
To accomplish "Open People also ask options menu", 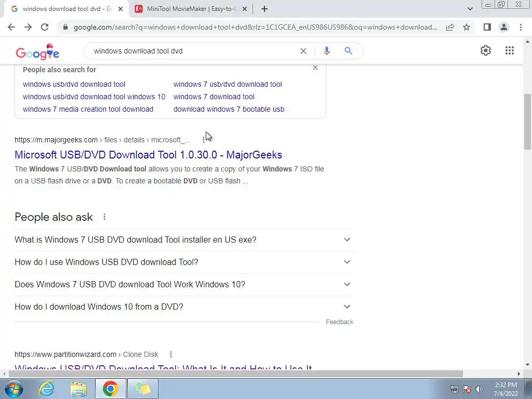I will pyautogui.click(x=104, y=217).
